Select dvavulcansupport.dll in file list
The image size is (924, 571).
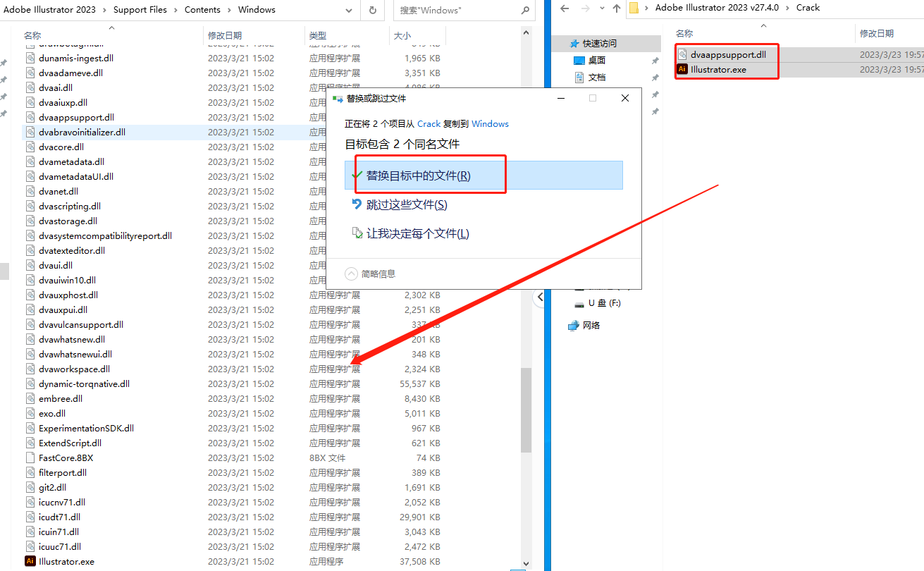pos(81,324)
